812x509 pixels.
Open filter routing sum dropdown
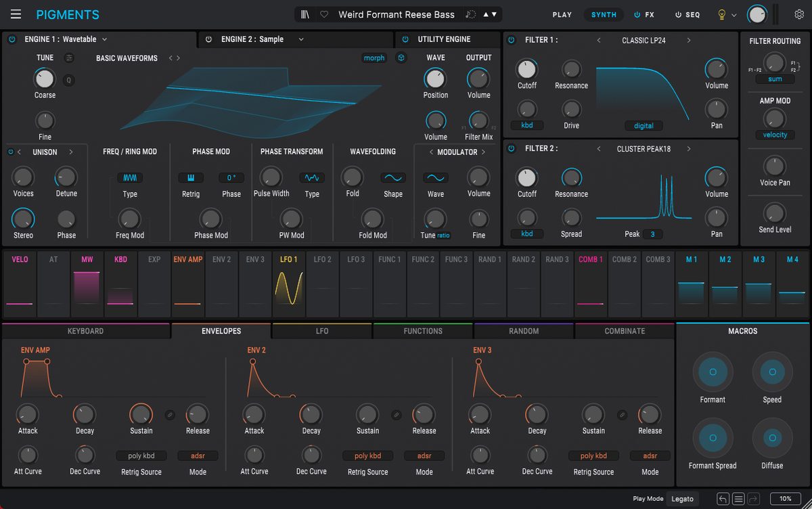(775, 79)
